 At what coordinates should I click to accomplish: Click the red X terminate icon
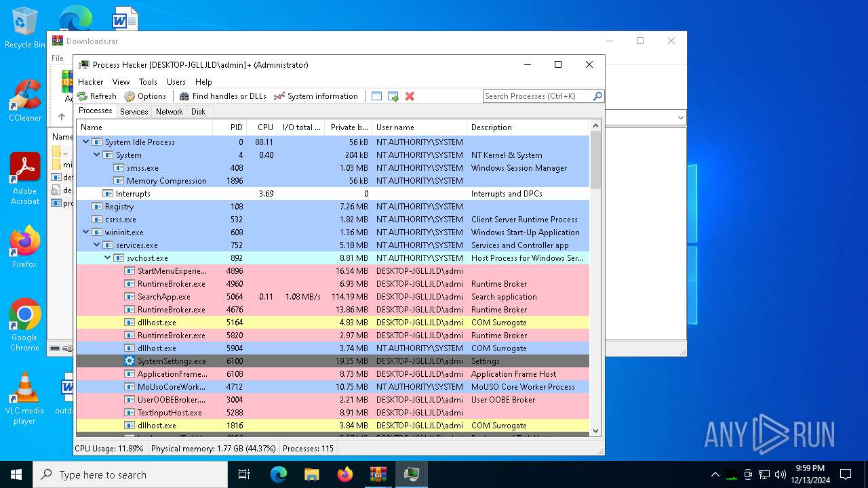pos(410,96)
